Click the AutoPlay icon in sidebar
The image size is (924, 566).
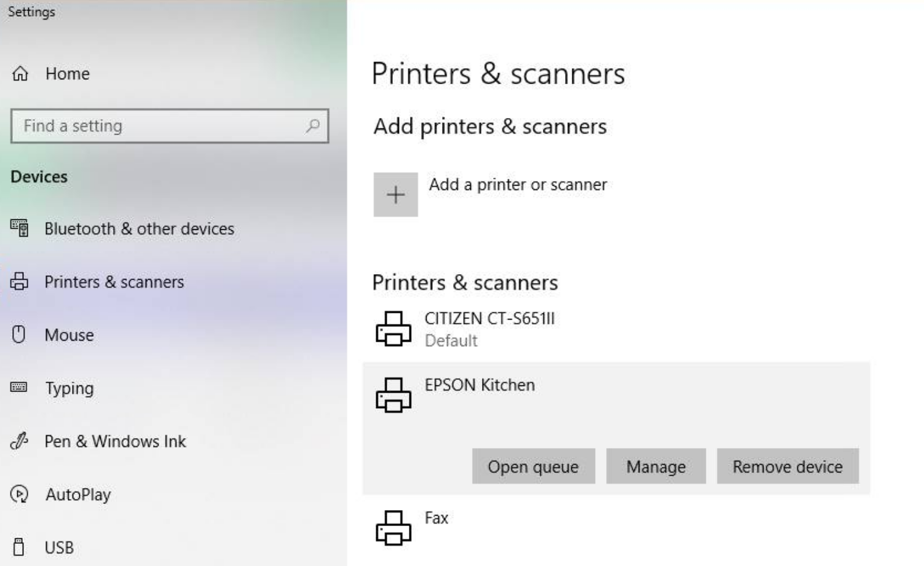click(x=19, y=494)
